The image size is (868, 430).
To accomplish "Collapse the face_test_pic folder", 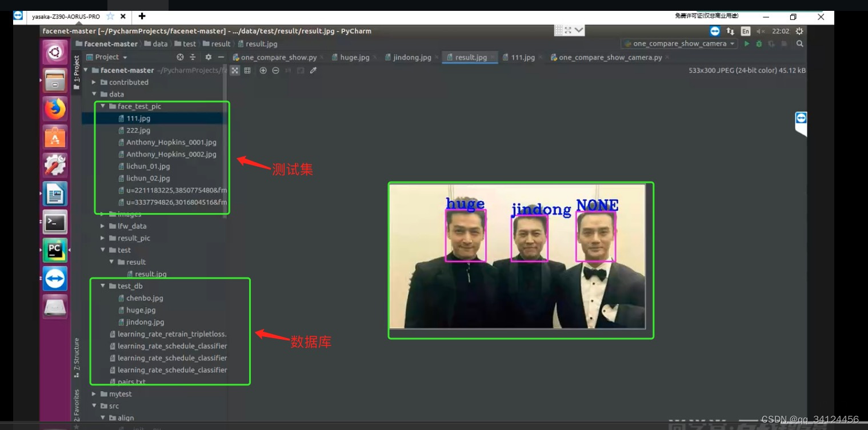I will point(102,106).
